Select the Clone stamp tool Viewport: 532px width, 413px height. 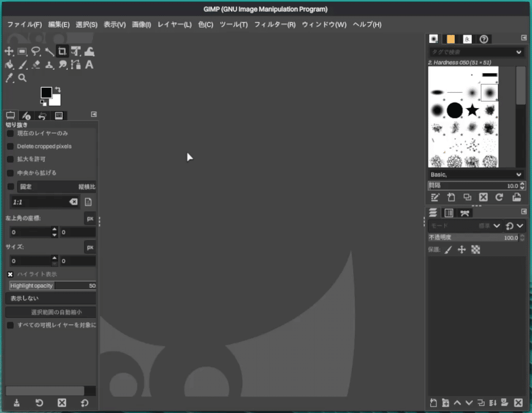49,65
